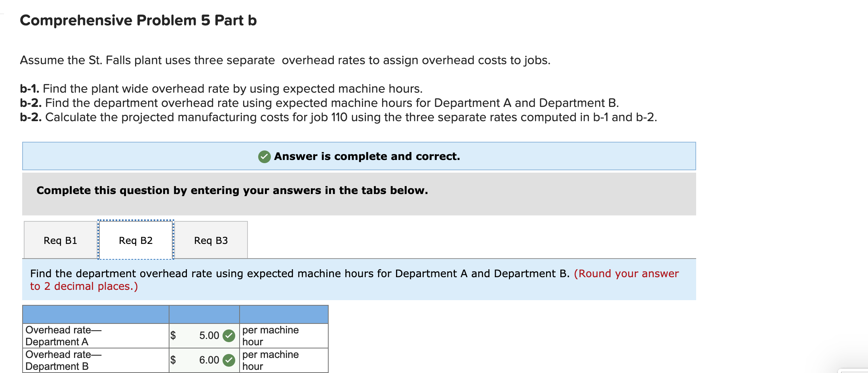Click the green circle icon on Department B row
The width and height of the screenshot is (868, 373).
point(229,360)
